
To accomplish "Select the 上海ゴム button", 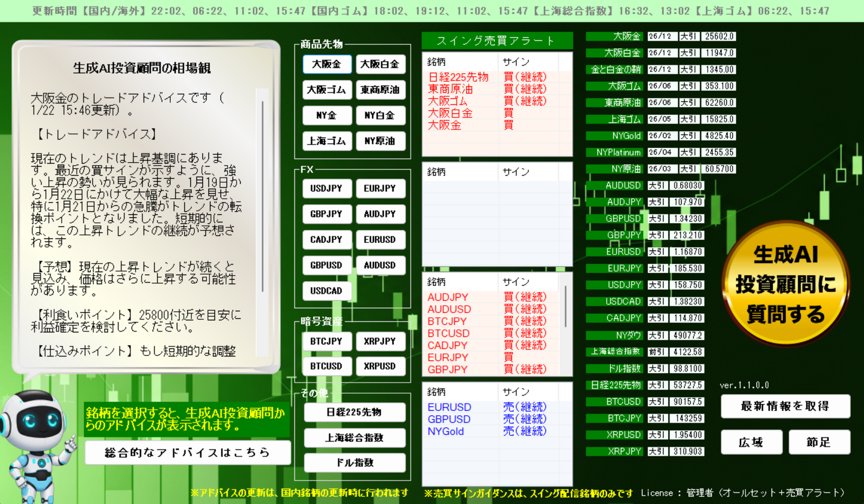I will coord(327,141).
